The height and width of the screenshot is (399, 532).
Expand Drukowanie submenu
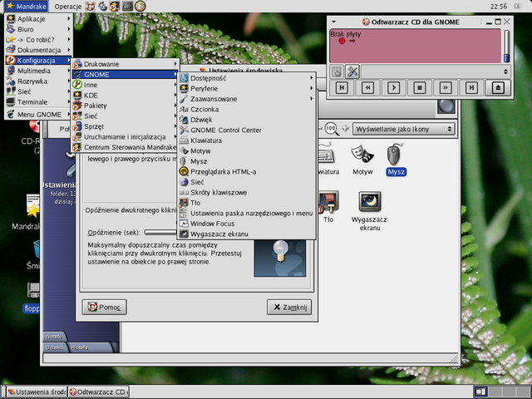(126, 64)
